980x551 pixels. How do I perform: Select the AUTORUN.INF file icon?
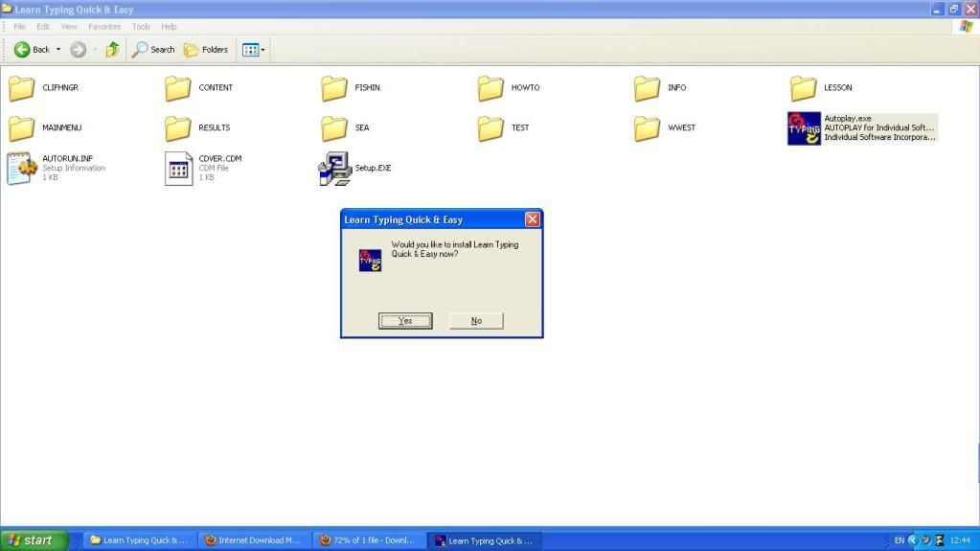[22, 169]
